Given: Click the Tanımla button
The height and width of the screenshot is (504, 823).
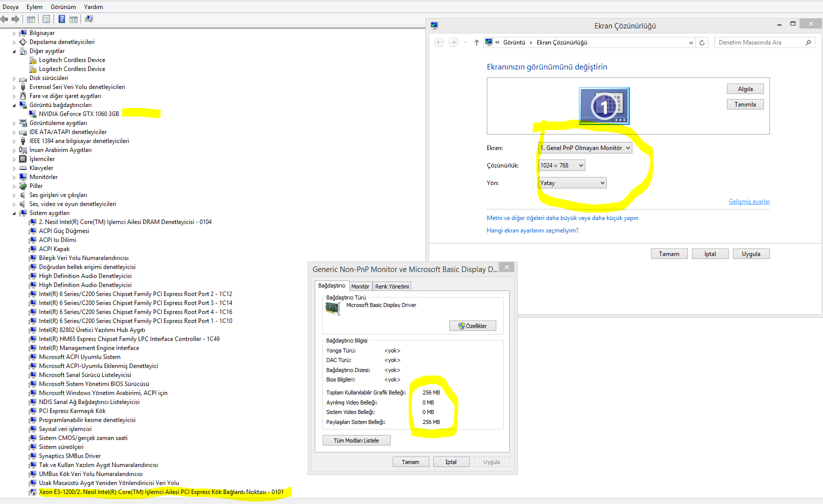Looking at the screenshot, I should click(745, 104).
